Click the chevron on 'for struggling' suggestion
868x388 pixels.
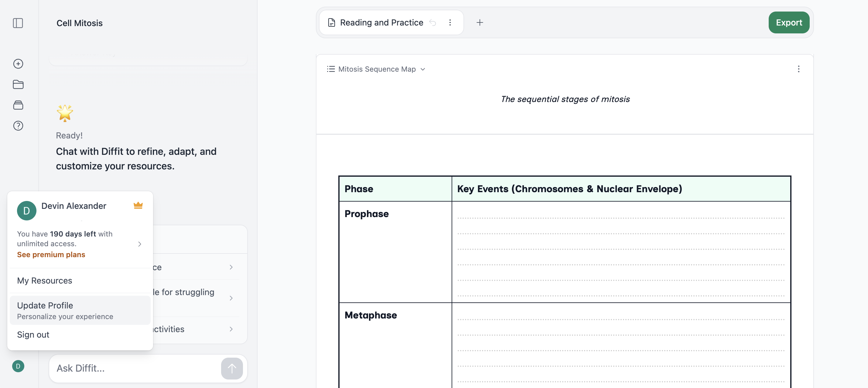231,298
